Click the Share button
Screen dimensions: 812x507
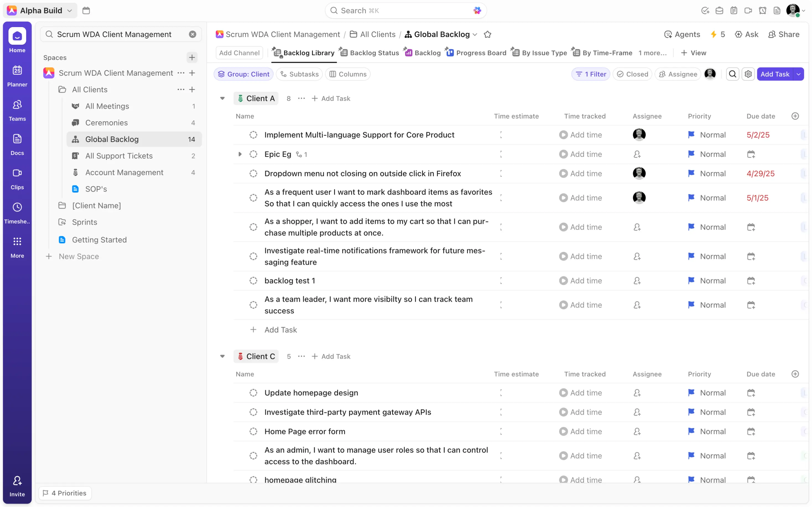784,34
